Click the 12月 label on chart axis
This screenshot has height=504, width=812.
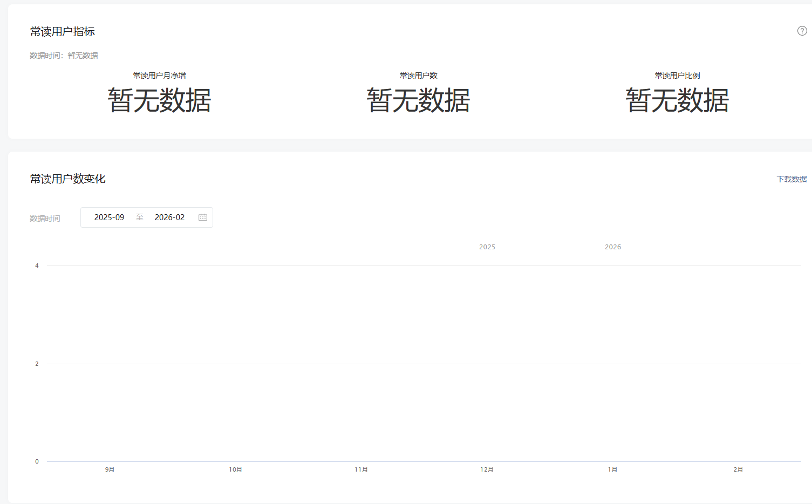coord(487,470)
